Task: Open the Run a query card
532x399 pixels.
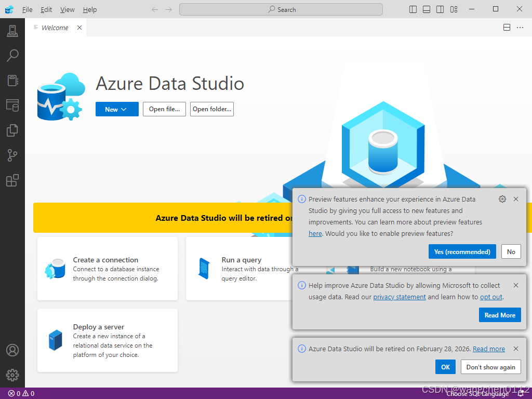Action: pos(239,269)
